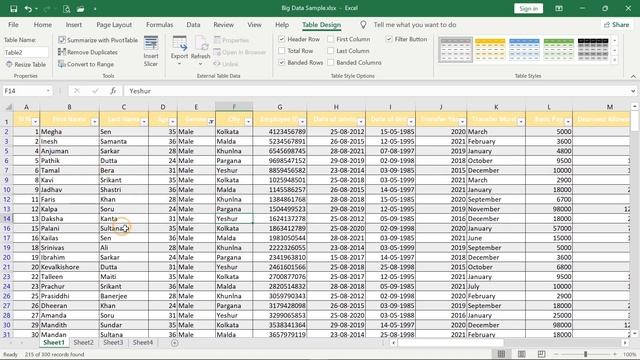The image size is (640, 360).
Task: Open the Insert ribbon tab
Action: [74, 25]
